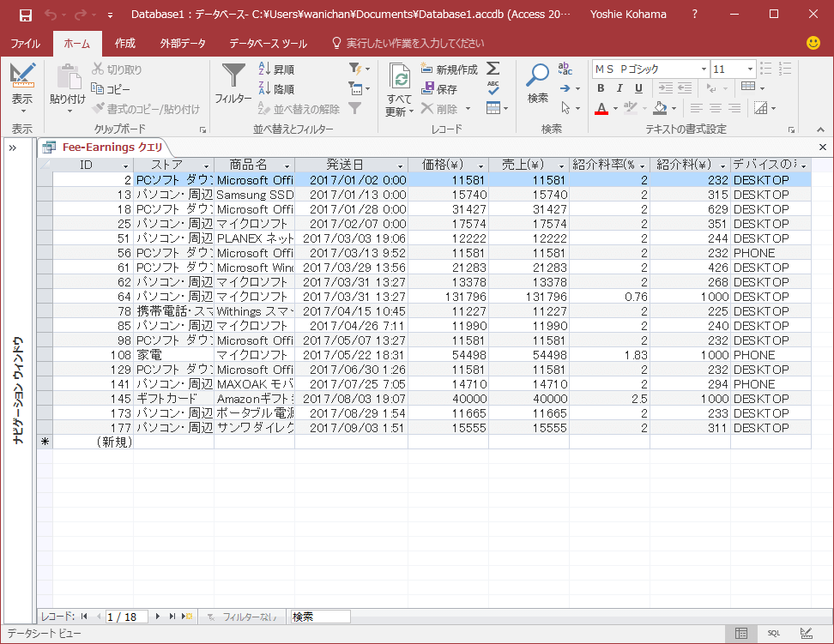834x644 pixels.
Task: Click current record number box
Action: pos(126,617)
